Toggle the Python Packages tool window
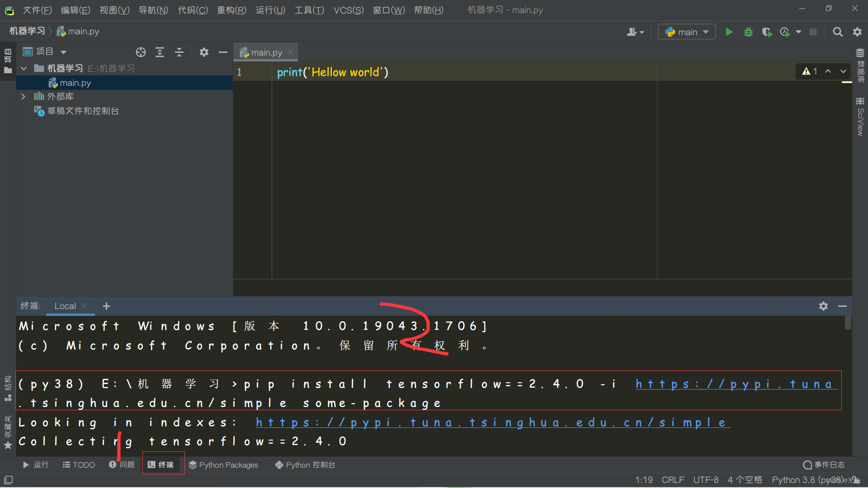The image size is (868, 488). pyautogui.click(x=223, y=465)
